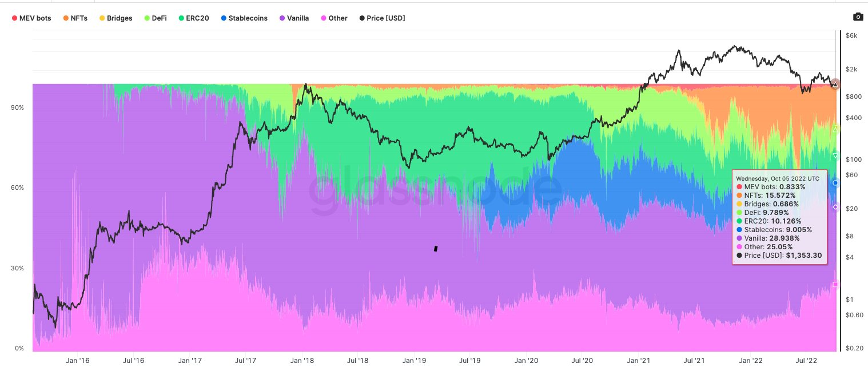Viewport: 868px width, 375px height.
Task: Click the green ERC20 down-triangle marker
Action: click(x=835, y=155)
